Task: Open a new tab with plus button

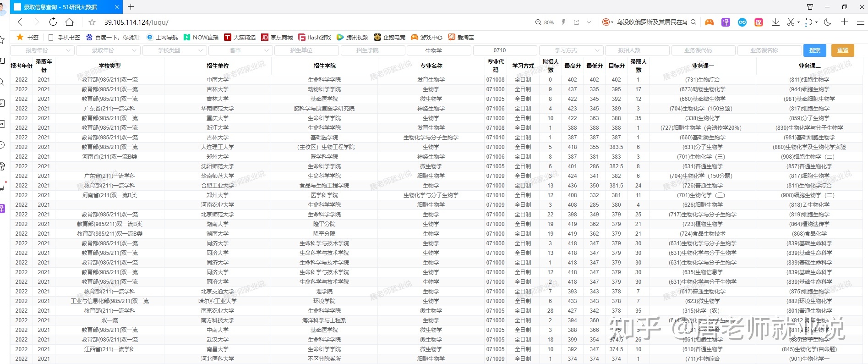Action: tap(131, 7)
